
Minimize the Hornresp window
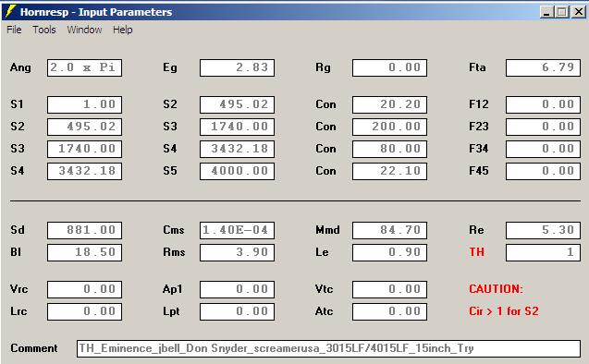(547, 12)
